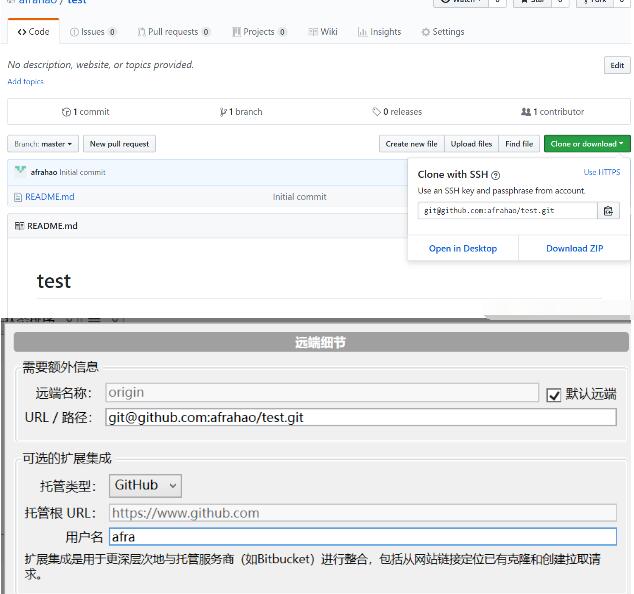634x594 pixels.
Task: Toggle the Clone or download dropdown
Action: (x=587, y=144)
